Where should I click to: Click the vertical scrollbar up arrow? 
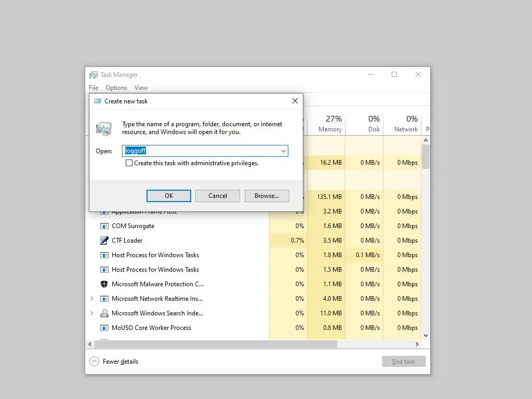[426, 140]
